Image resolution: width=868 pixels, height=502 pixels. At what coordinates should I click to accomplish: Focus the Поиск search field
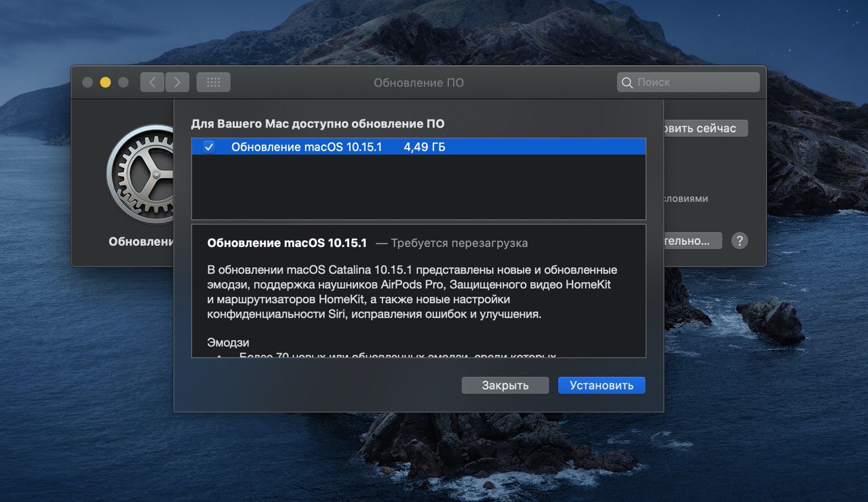688,82
